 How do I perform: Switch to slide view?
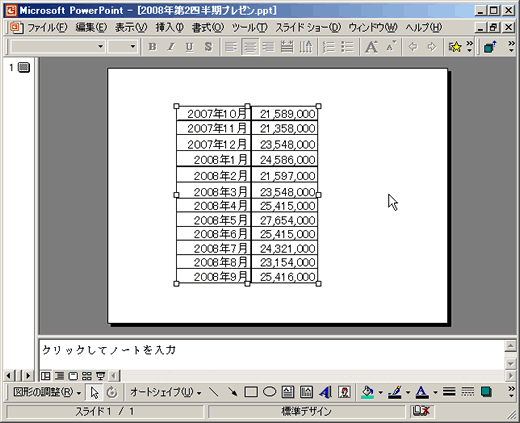(x=73, y=376)
